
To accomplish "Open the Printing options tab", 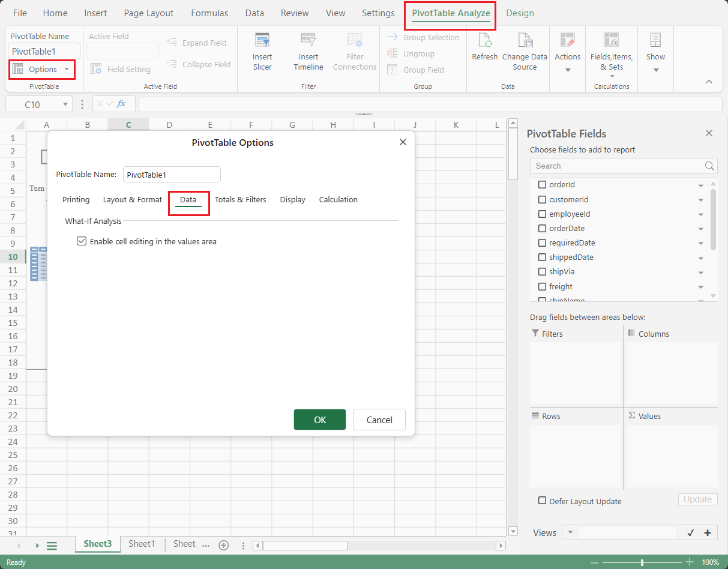I will pos(76,199).
